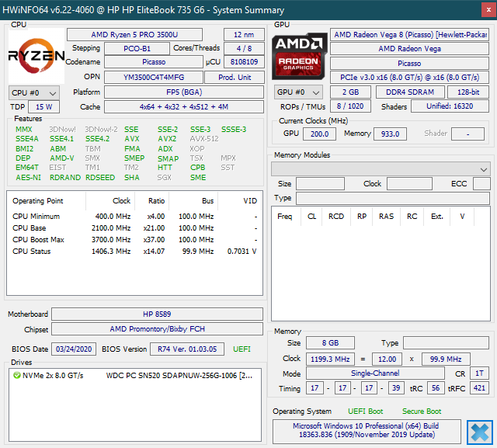Click the Ratio column header
The height and width of the screenshot is (448, 497).
(x=152, y=201)
